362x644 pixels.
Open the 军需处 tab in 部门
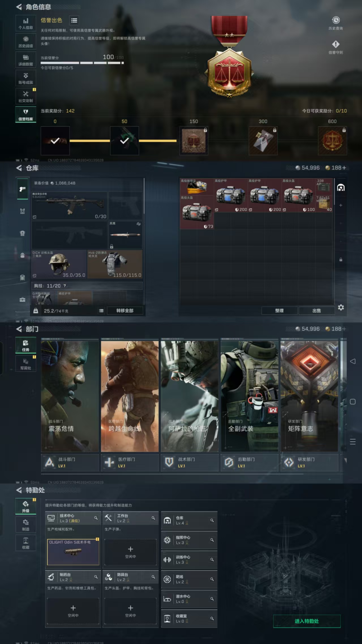(x=26, y=363)
